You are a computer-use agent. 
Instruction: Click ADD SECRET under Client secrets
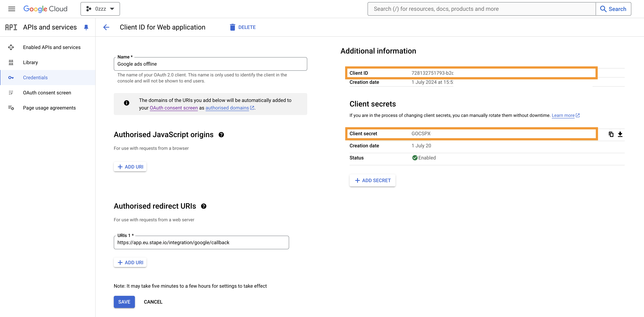pyautogui.click(x=372, y=180)
